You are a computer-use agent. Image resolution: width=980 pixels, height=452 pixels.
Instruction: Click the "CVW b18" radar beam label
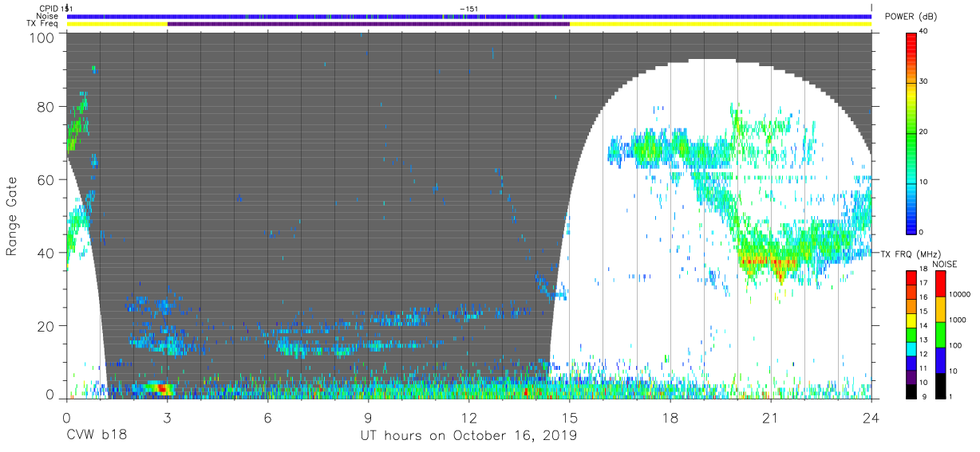point(96,436)
